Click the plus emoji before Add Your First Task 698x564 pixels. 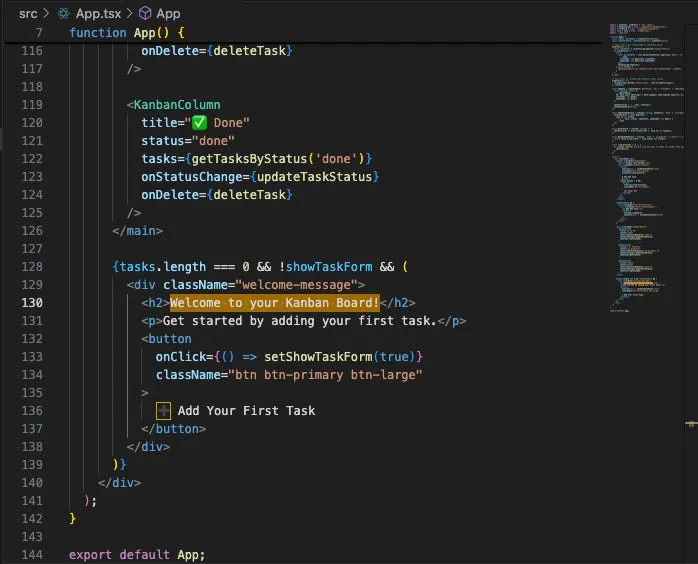pos(164,410)
